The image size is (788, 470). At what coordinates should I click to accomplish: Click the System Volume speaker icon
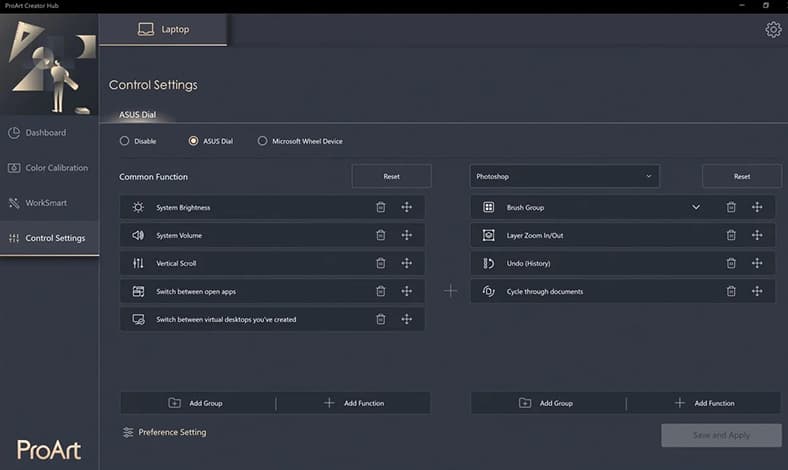click(138, 235)
